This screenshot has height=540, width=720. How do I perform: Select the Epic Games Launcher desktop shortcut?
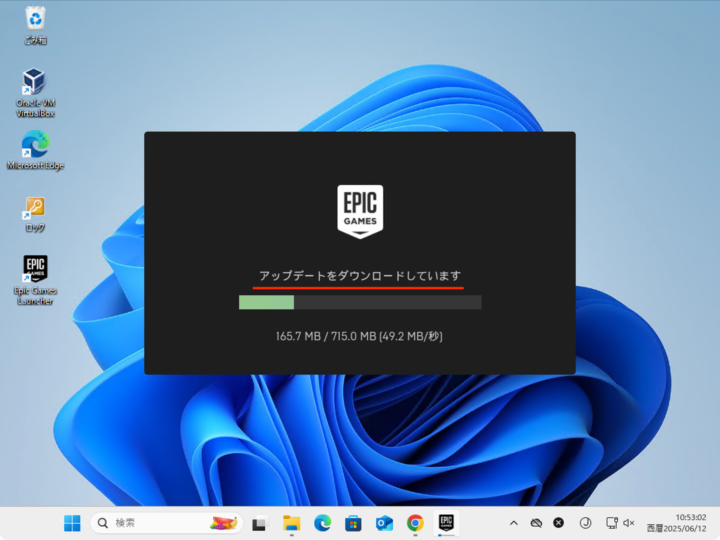coord(35,280)
